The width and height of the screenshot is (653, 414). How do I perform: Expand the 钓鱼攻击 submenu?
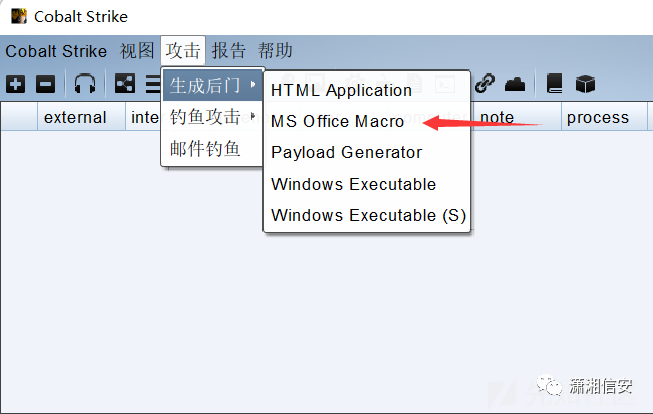212,117
